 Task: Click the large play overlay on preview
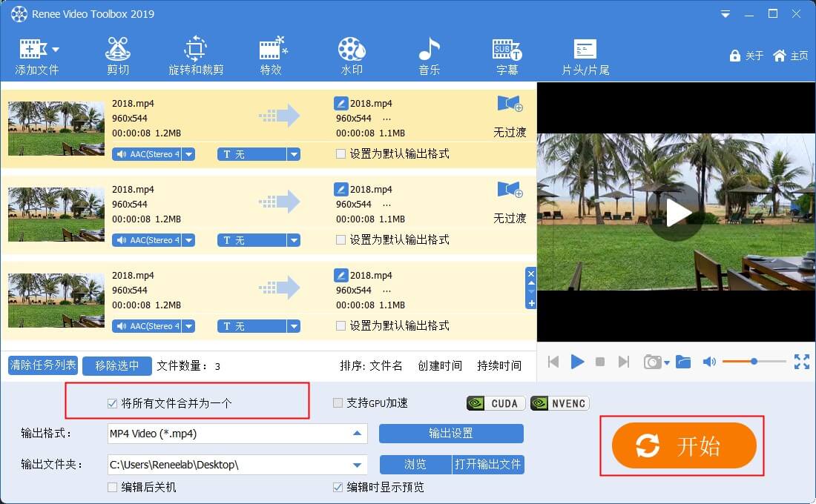[676, 212]
